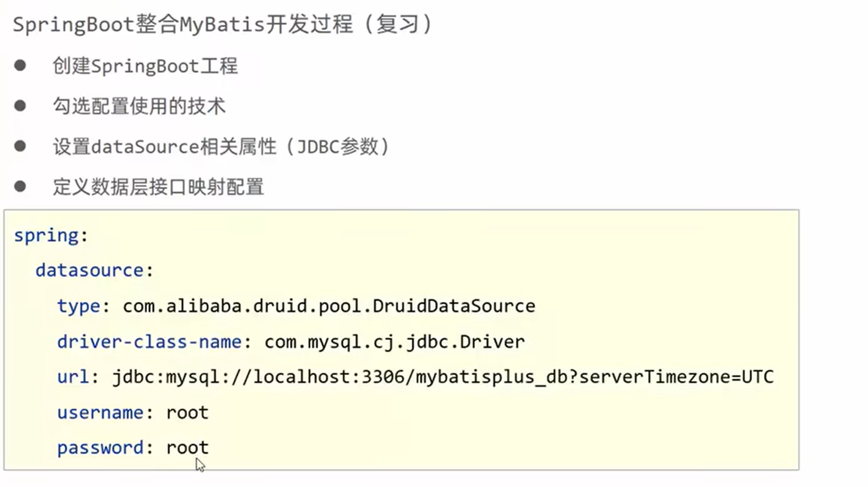Click the com.alibaba.druid.pool.DruidDataSource value

(x=329, y=306)
